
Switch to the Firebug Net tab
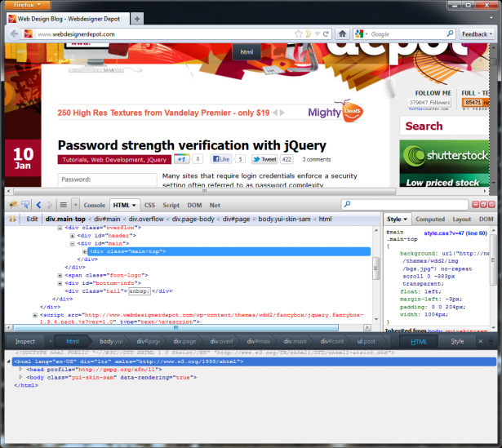pos(215,205)
